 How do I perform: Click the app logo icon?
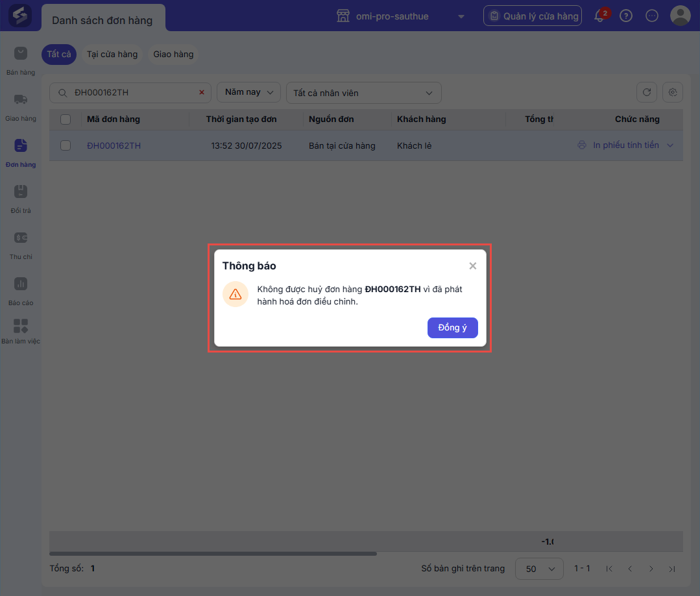coord(20,16)
